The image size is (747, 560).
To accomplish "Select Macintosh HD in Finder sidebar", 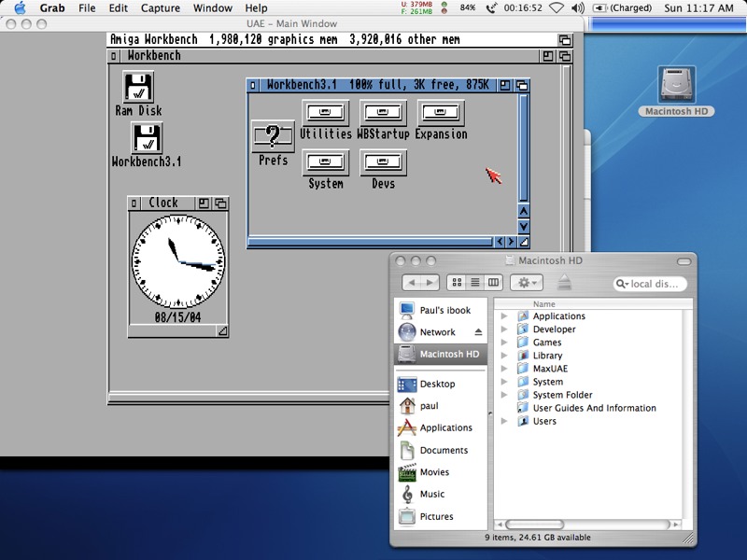I will pyautogui.click(x=441, y=354).
